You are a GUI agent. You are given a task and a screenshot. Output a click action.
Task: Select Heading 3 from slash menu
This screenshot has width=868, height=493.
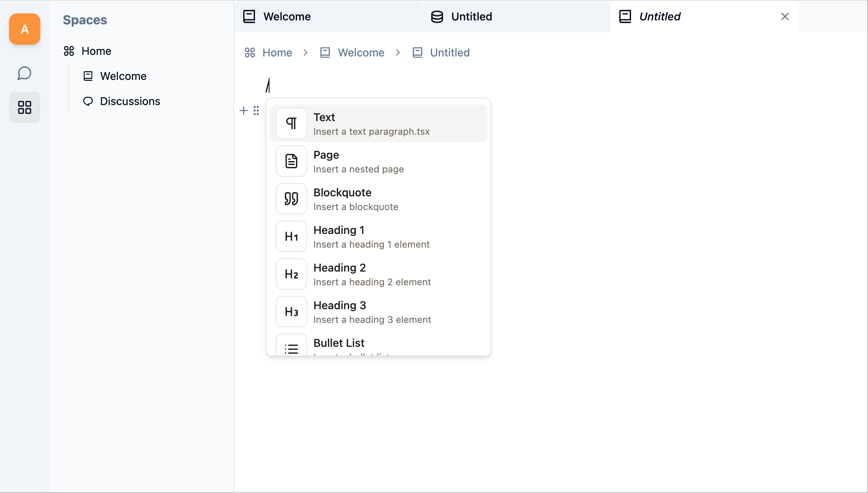tap(378, 312)
